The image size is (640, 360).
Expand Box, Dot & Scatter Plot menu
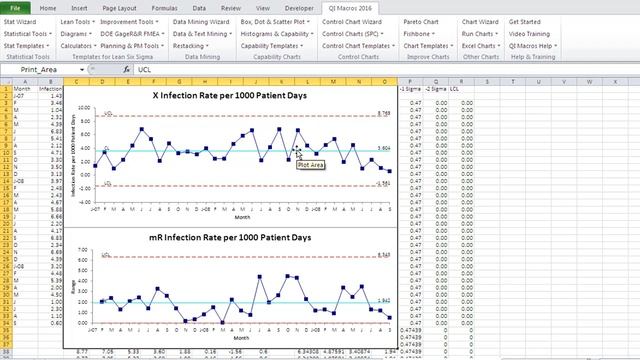click(275, 22)
